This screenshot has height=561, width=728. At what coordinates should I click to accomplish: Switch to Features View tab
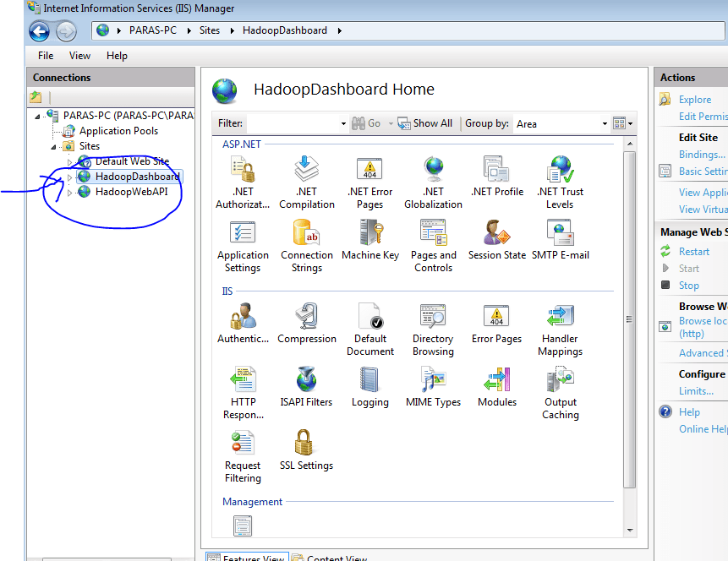(247, 557)
